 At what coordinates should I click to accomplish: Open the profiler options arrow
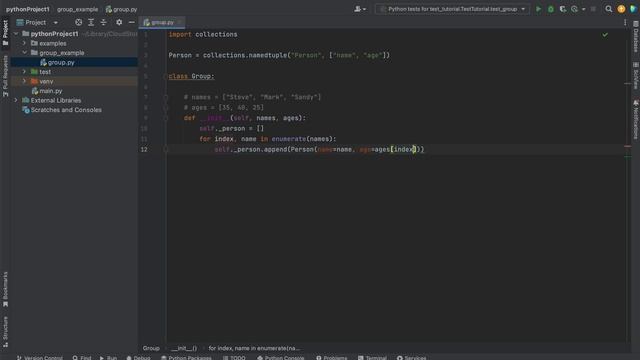click(x=583, y=9)
